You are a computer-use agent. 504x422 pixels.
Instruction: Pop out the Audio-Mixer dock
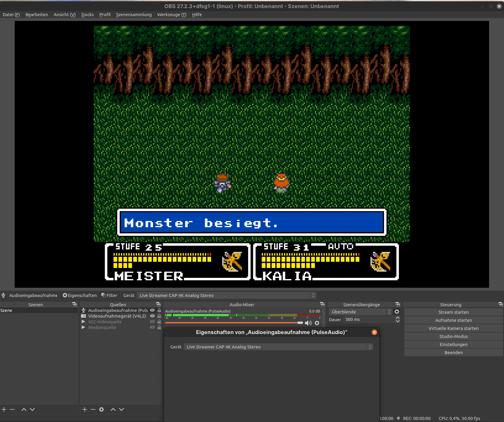[x=322, y=304]
